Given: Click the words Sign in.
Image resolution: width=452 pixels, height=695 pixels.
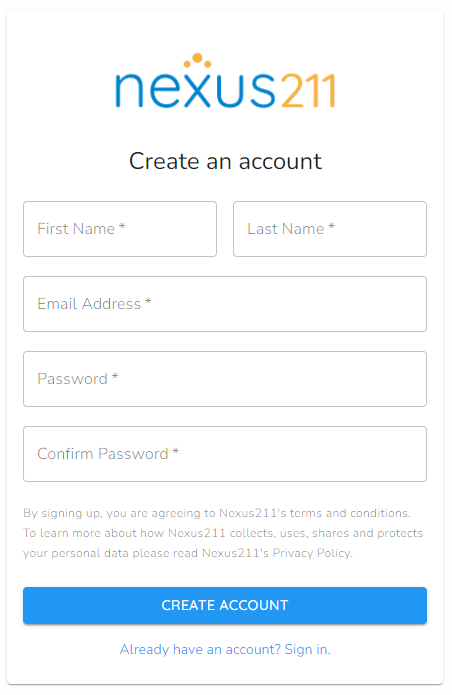Looking at the screenshot, I should click(307, 649).
